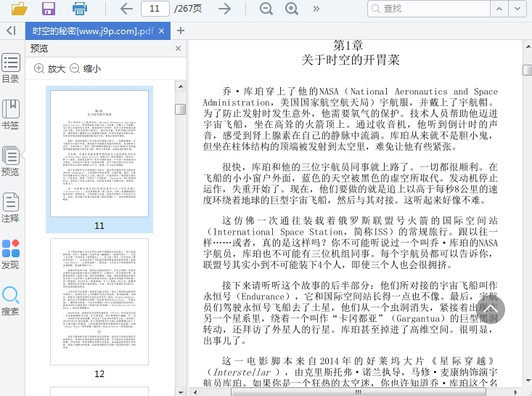
Task: Find previous match up arrow
Action: pos(499,9)
